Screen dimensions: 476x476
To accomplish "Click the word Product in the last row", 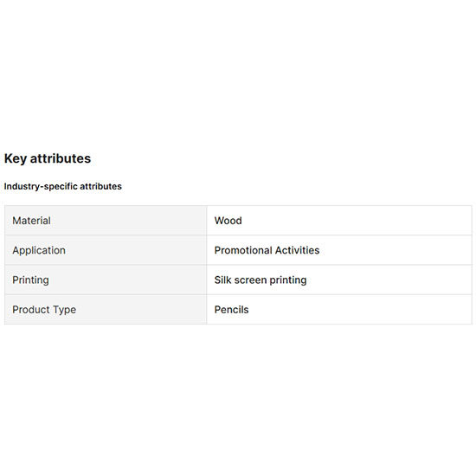I will (x=30, y=310).
